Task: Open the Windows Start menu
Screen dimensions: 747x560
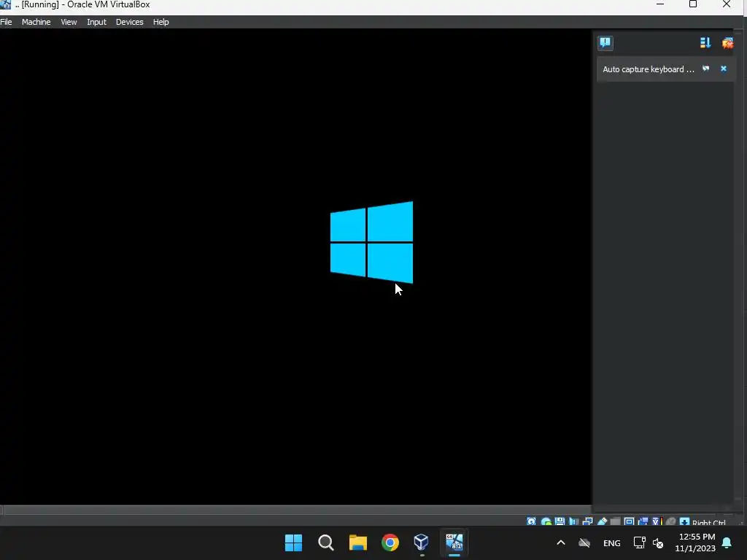Action: [293, 542]
